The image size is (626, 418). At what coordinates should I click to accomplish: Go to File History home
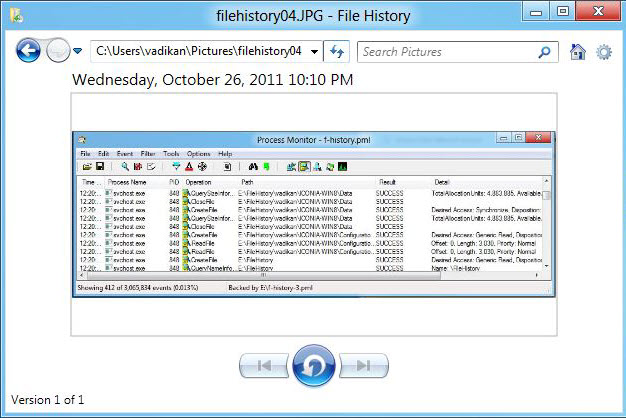(578, 52)
